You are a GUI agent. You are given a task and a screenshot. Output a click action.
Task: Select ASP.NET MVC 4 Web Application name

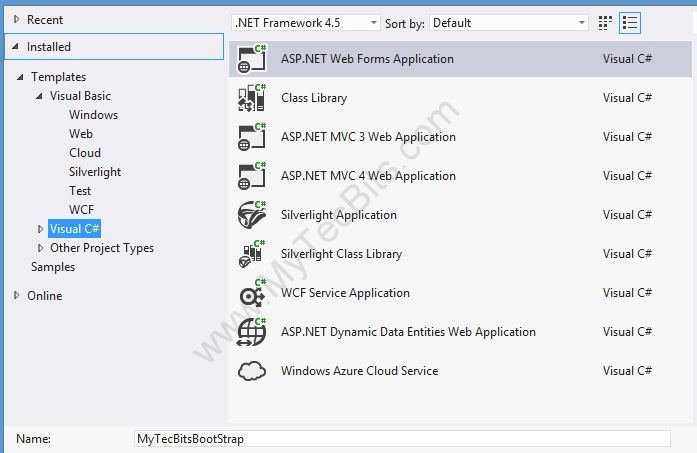368,176
